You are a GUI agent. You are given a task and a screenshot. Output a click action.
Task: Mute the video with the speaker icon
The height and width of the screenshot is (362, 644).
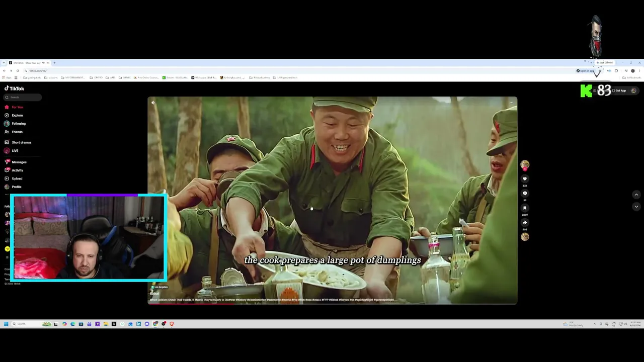(153, 103)
